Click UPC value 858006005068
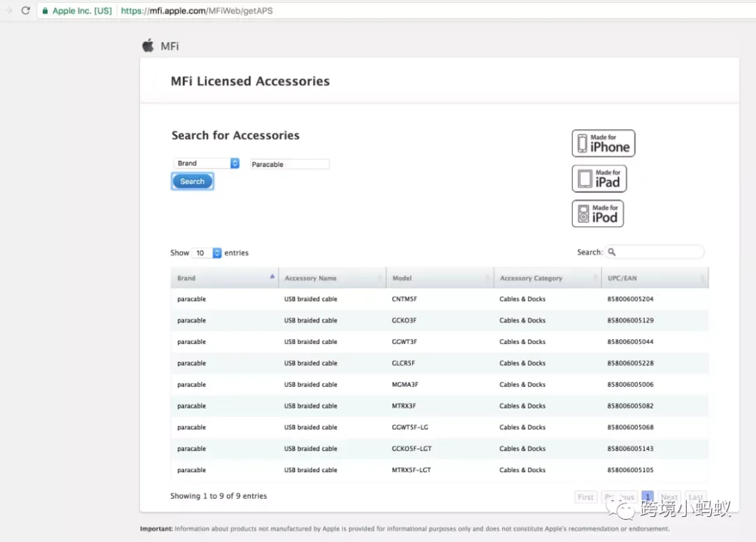The width and height of the screenshot is (756, 542). (630, 427)
